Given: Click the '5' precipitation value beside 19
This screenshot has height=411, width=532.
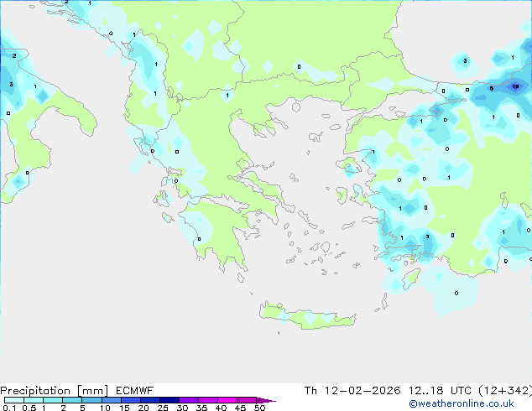Looking at the screenshot, I should [491, 89].
